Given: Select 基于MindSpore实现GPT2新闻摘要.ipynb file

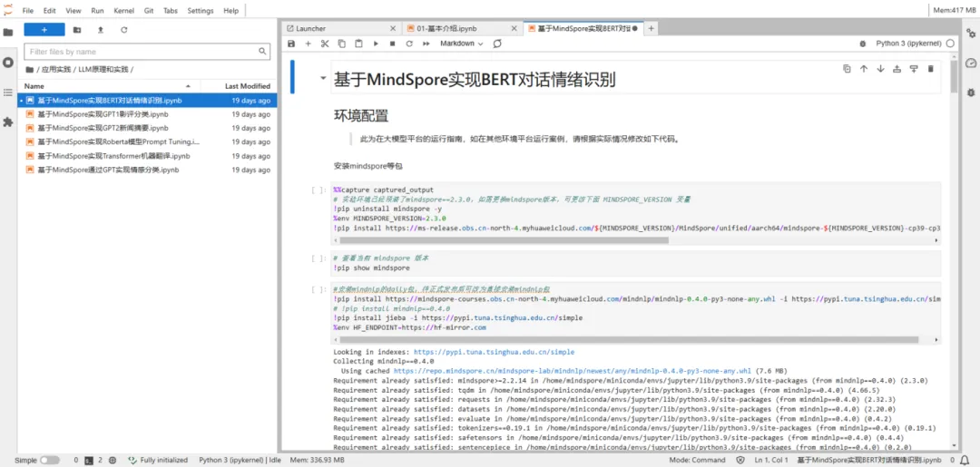Looking at the screenshot, I should [x=148, y=128].
